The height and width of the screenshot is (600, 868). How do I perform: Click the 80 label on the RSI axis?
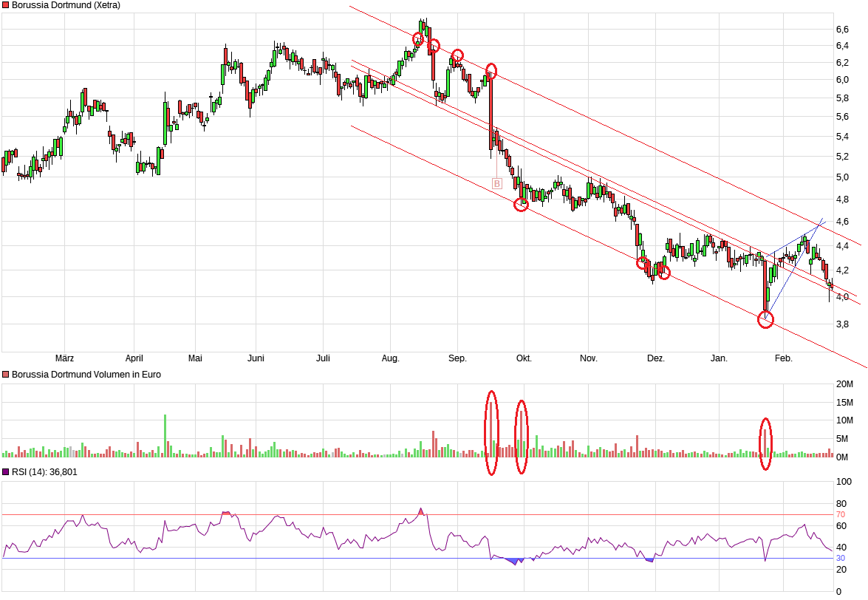(841, 504)
